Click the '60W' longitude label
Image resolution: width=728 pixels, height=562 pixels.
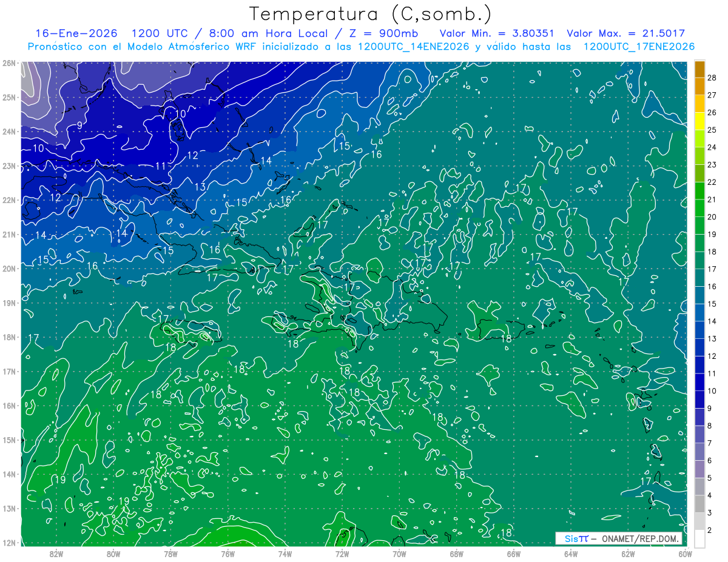pos(684,554)
